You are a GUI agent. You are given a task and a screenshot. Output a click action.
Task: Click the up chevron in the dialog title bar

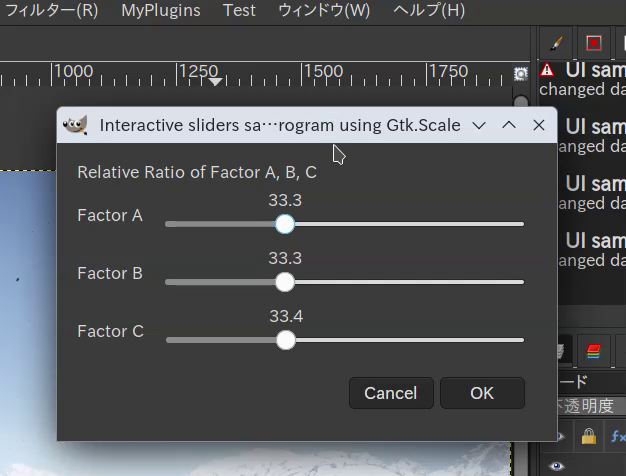coord(509,125)
